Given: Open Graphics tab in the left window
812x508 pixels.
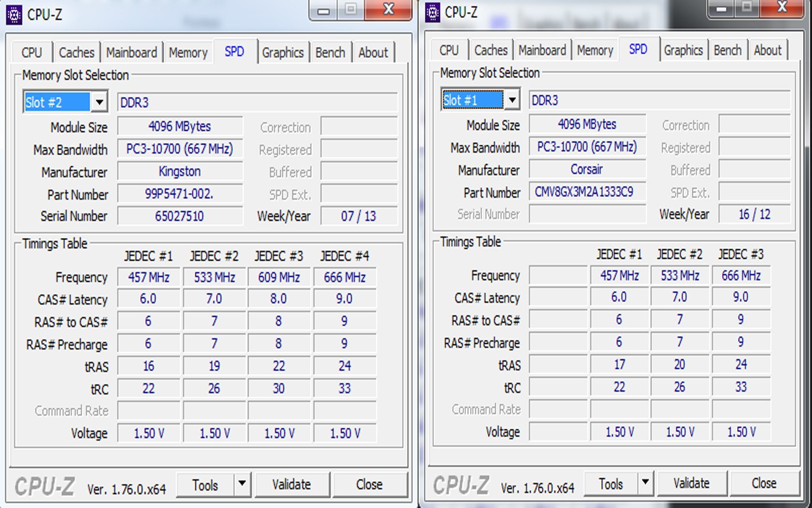Looking at the screenshot, I should pos(283,52).
